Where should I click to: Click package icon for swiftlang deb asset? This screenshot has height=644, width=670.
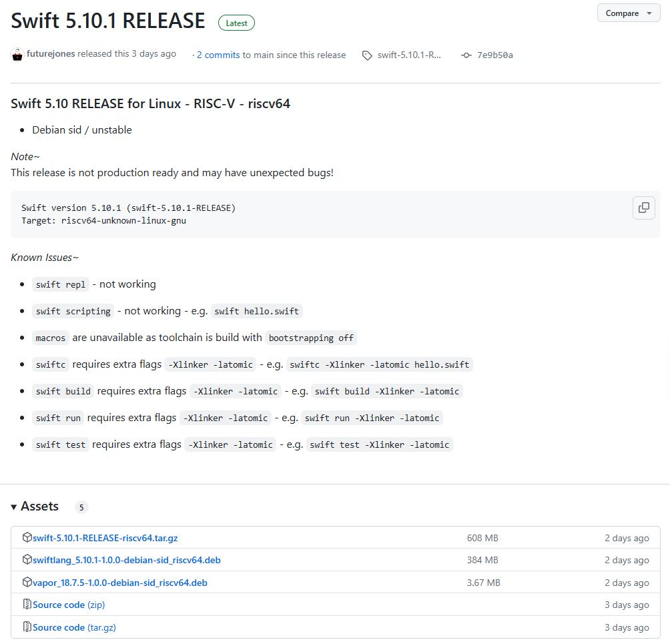27,559
